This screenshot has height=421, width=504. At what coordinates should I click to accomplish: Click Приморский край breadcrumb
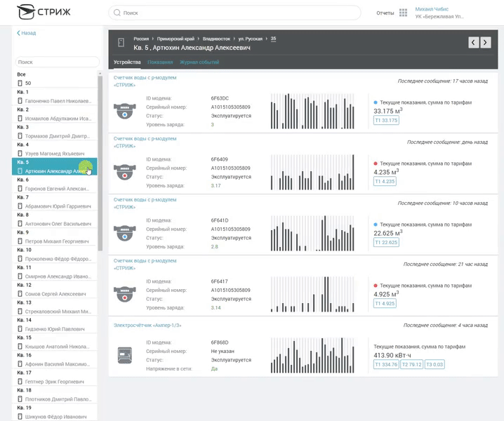pyautogui.click(x=175, y=39)
